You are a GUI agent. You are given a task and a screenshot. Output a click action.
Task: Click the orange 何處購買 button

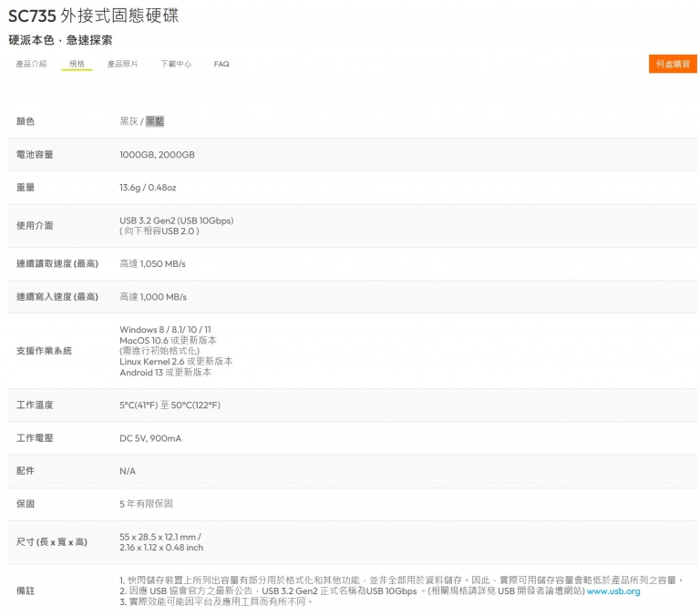tap(673, 64)
